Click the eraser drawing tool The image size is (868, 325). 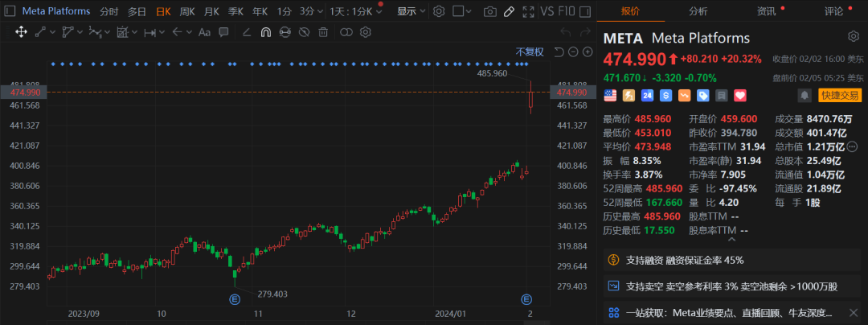248,32
